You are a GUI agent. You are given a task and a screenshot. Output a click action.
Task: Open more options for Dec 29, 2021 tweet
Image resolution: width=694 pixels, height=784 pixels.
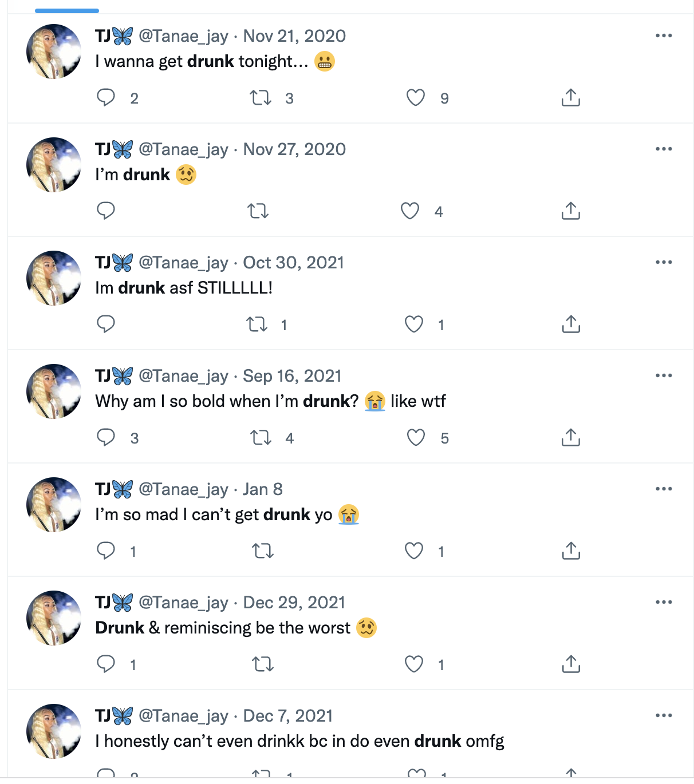[x=664, y=602]
